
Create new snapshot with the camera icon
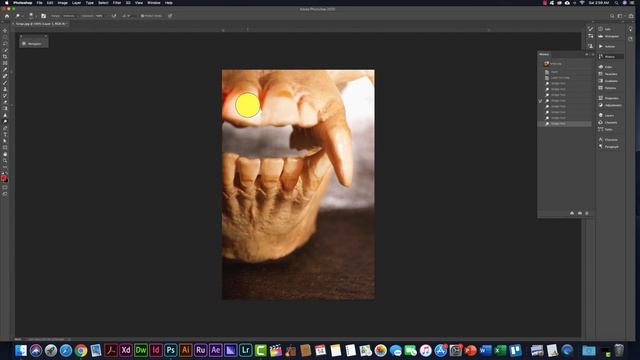point(580,213)
